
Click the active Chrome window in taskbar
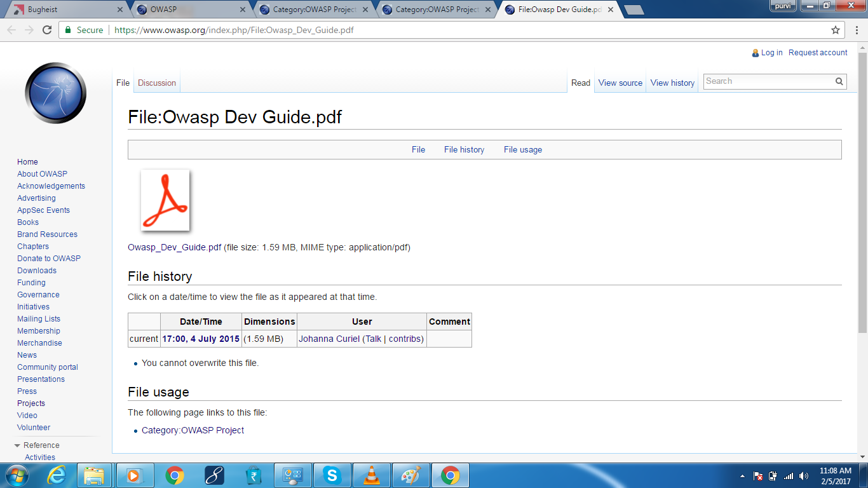451,475
